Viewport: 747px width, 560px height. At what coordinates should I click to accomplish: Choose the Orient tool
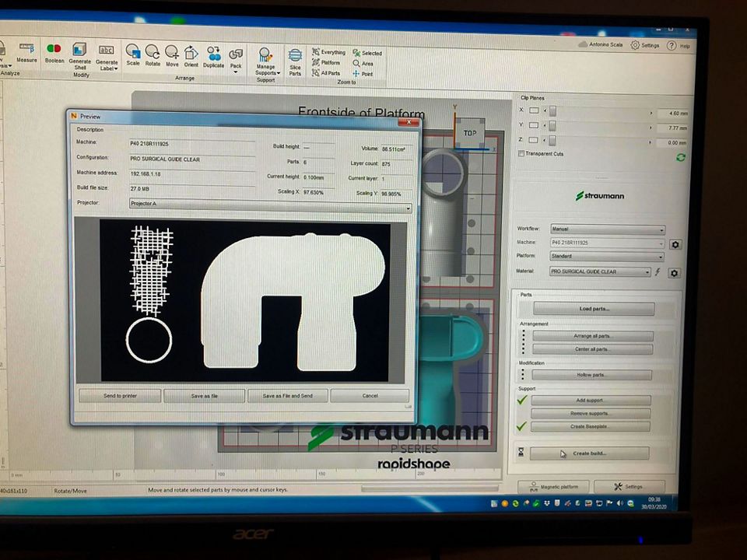click(x=191, y=57)
